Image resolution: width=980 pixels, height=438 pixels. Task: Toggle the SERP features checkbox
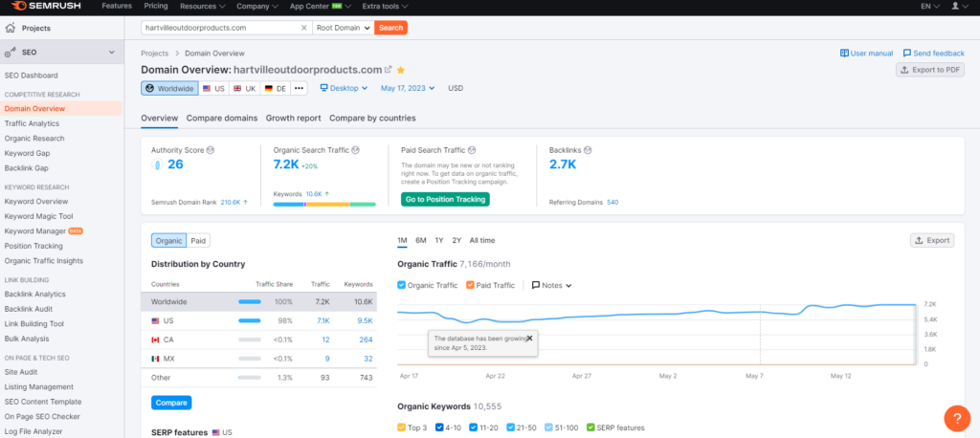tap(591, 427)
